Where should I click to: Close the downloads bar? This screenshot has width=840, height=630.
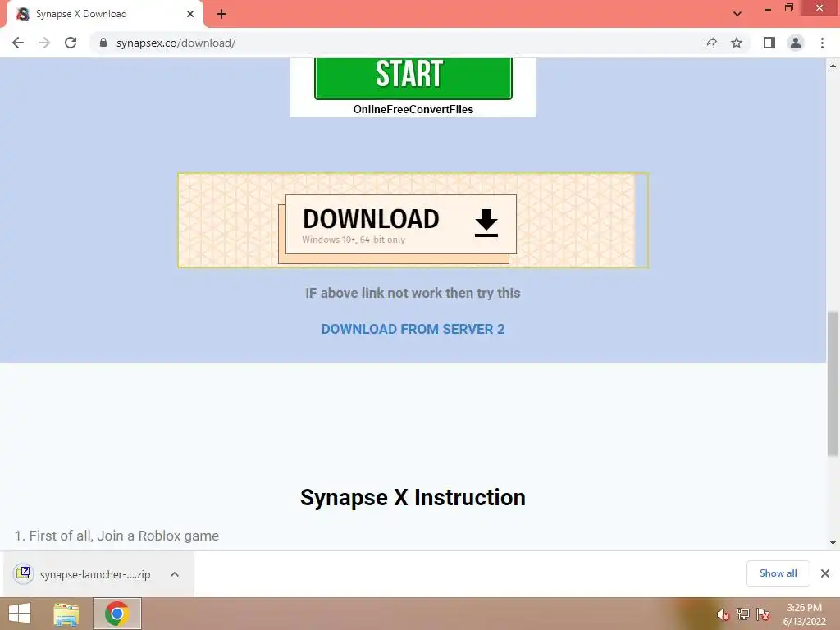click(x=825, y=573)
